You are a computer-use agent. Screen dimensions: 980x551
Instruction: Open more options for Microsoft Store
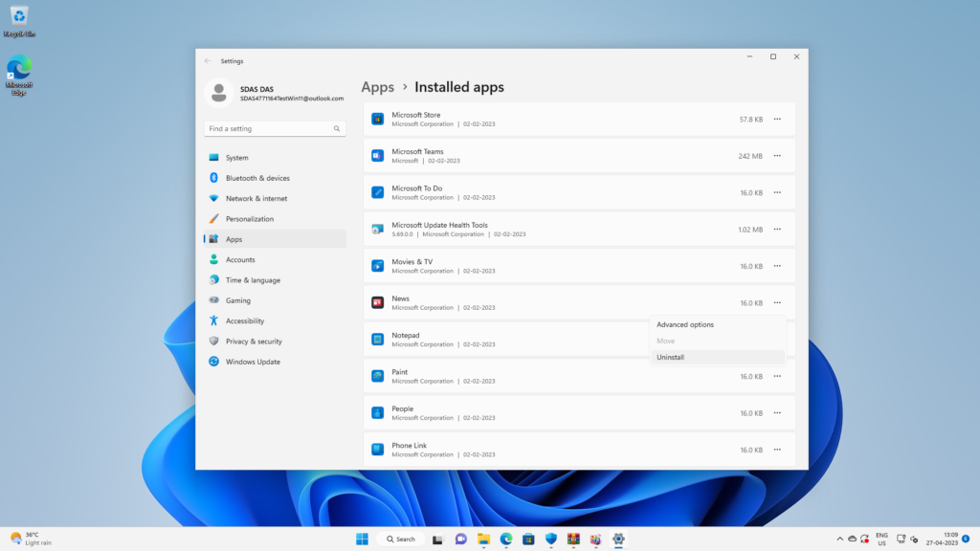pyautogui.click(x=777, y=119)
